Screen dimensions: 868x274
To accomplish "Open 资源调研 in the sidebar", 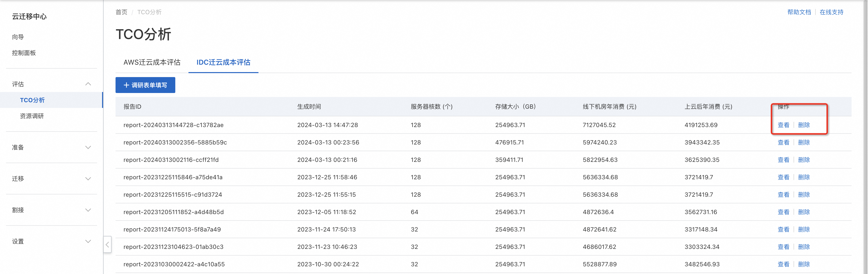I will click(32, 116).
